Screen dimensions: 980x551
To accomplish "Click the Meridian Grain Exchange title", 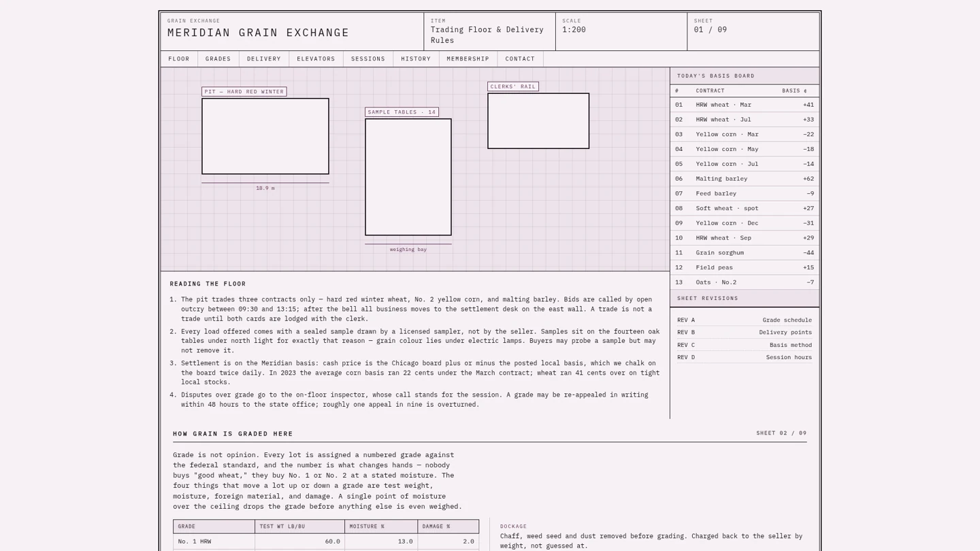I will (x=259, y=33).
